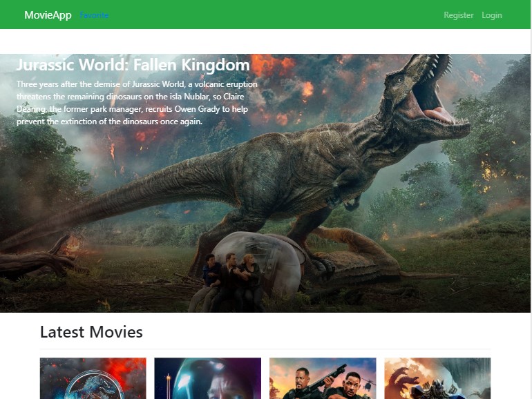This screenshot has height=399, width=532.
Task: Open the Favorite page link
Action: (94, 15)
